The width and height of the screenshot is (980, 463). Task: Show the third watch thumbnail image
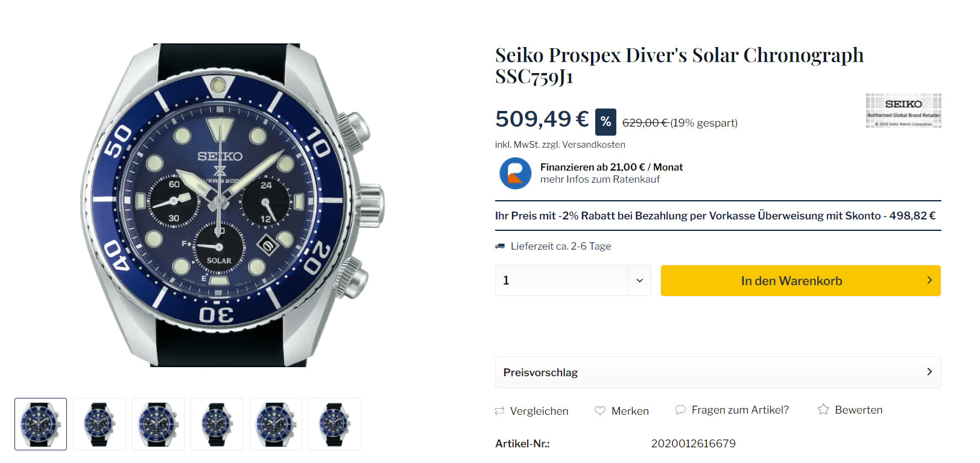pos(158,424)
